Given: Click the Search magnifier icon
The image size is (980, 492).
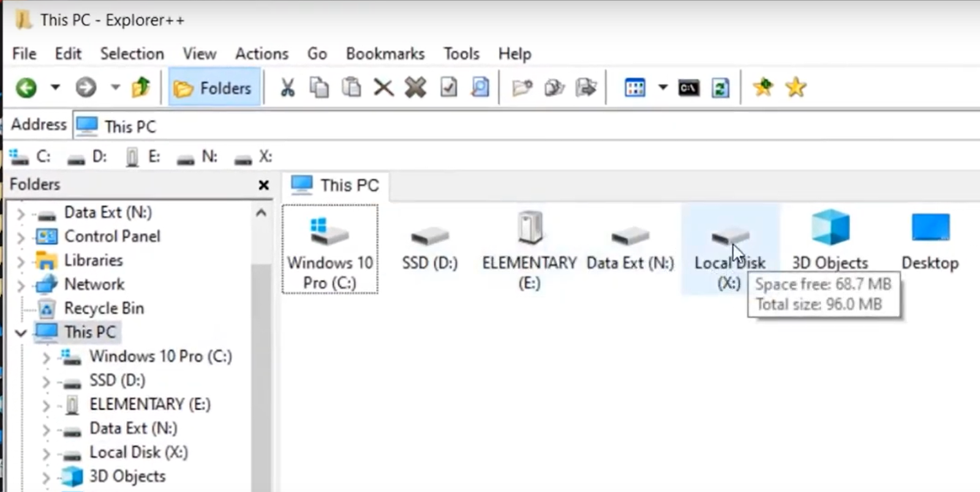Looking at the screenshot, I should [480, 88].
